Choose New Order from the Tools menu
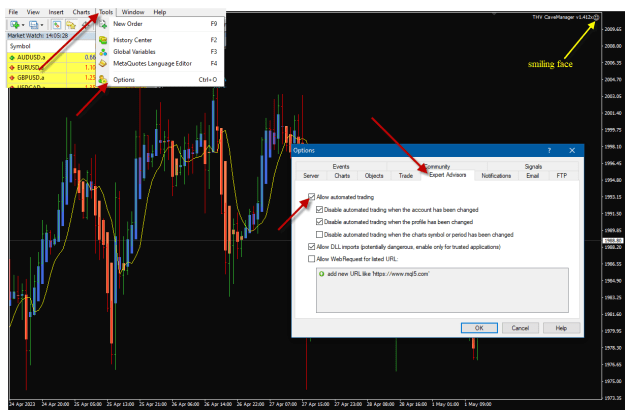 [161, 24]
